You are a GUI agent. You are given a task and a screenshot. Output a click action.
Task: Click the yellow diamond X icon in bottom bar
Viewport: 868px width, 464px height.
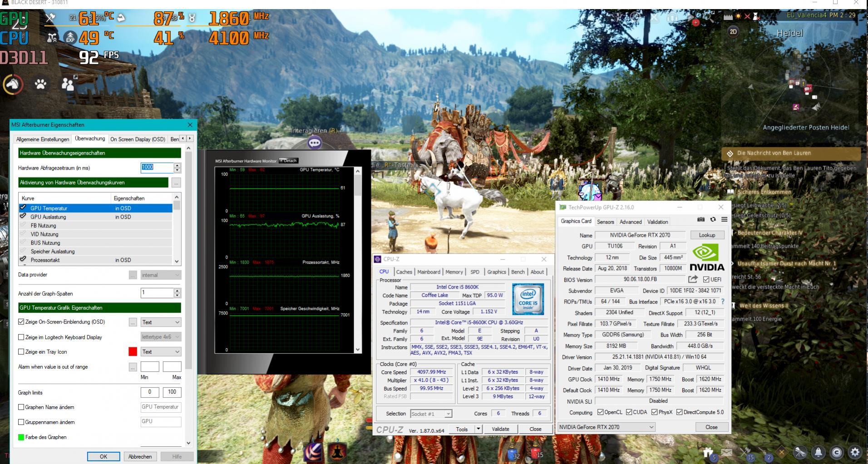782,452
